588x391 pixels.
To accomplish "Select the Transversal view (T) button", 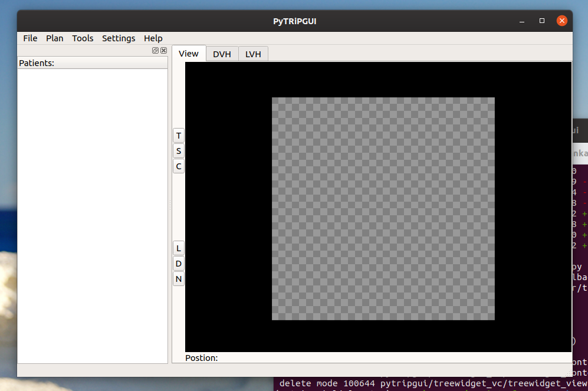I will coord(178,135).
